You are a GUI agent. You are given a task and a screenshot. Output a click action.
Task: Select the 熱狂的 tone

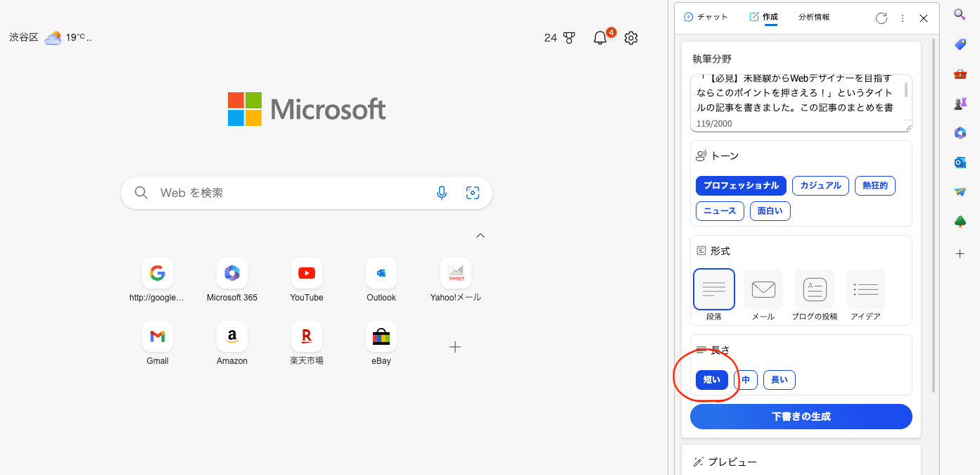(875, 186)
